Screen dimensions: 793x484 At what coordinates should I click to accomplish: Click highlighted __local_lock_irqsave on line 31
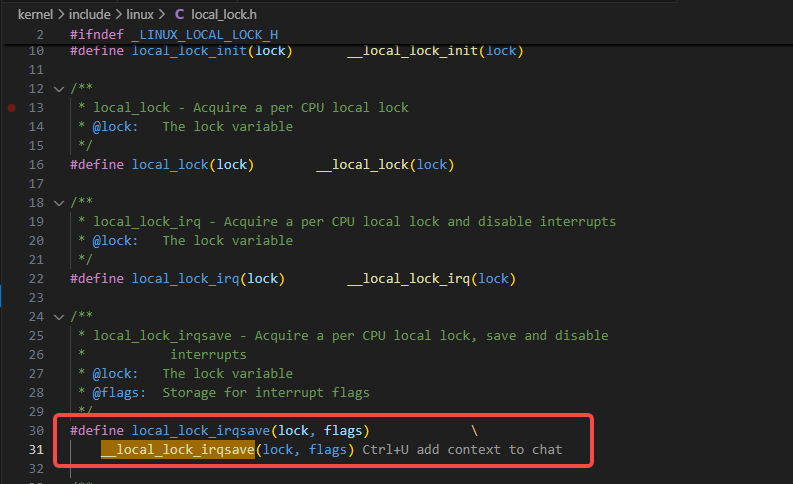178,450
